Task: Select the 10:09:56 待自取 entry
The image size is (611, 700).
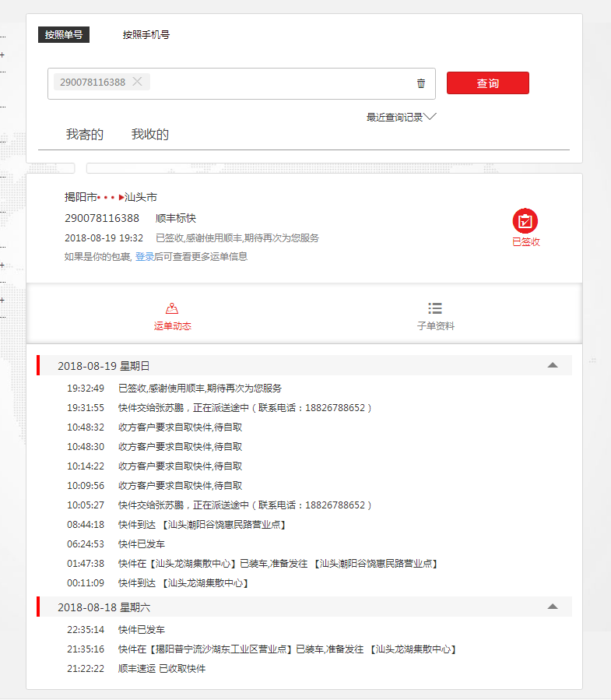Action: point(155,486)
